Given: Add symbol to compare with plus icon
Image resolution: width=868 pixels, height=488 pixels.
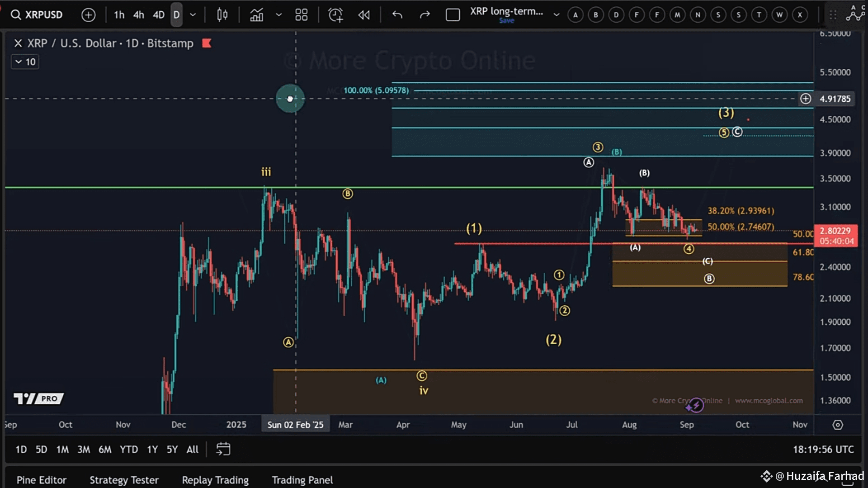Looking at the screenshot, I should point(88,15).
